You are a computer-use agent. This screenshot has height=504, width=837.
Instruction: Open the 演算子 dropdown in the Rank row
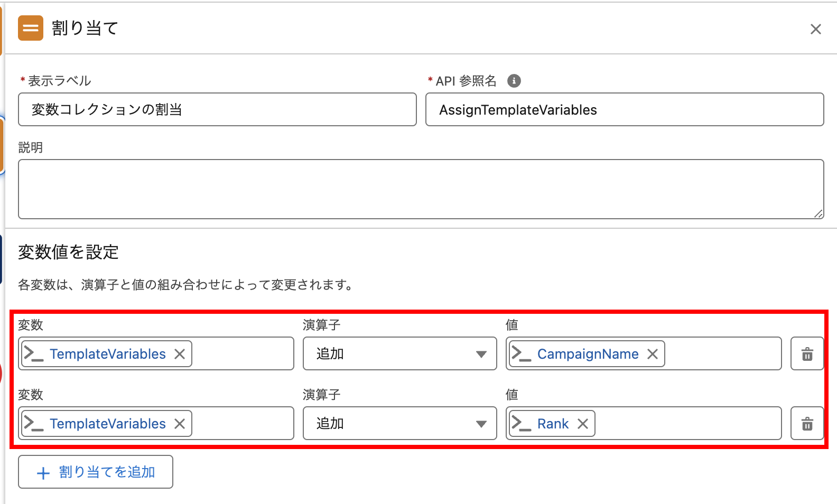(399, 424)
